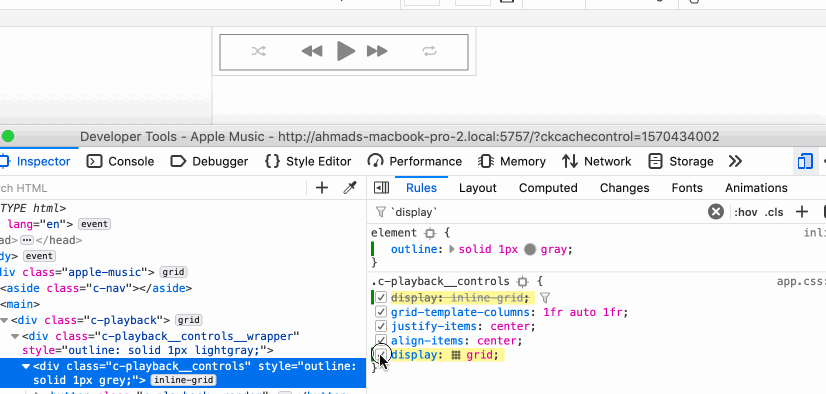Uncheck the display: inline-grid declaration
The image size is (826, 394).
tap(381, 298)
